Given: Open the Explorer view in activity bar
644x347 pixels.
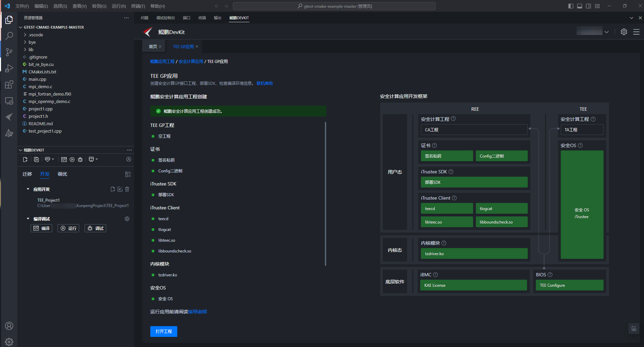Looking at the screenshot, I should 9,20.
